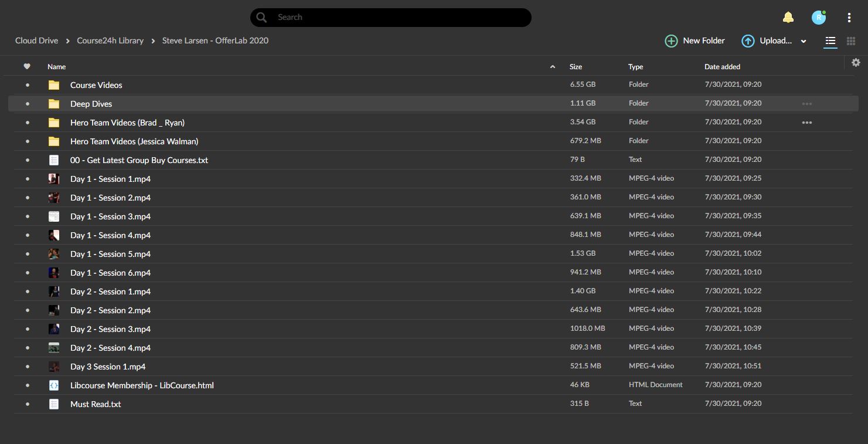868x444 pixels.
Task: Go to Cloud Drive breadcrumb
Action: tap(36, 40)
